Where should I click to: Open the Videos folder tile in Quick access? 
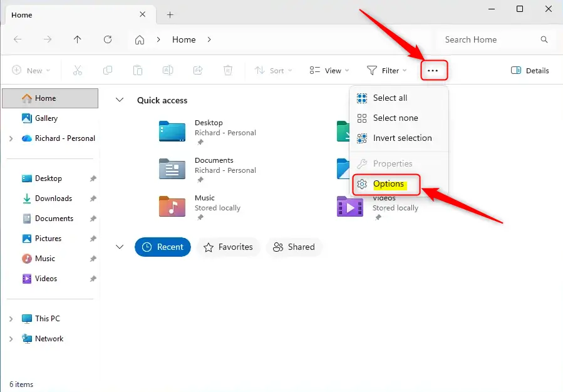(x=378, y=207)
